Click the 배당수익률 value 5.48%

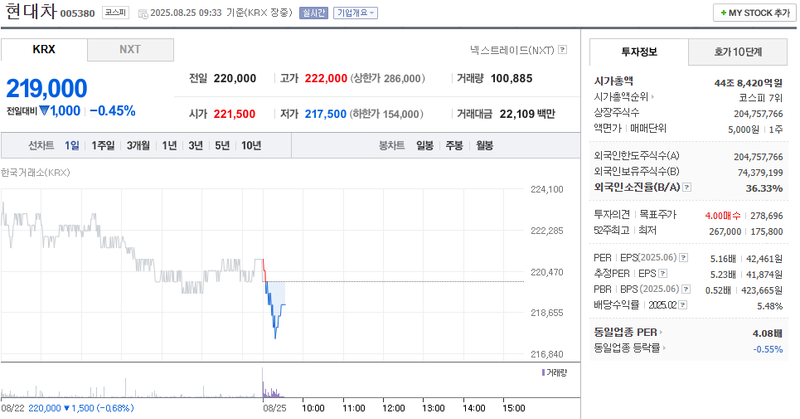click(x=770, y=306)
